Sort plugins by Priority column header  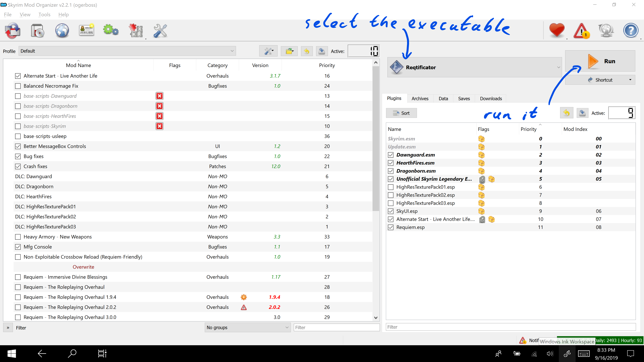tap(540, 129)
